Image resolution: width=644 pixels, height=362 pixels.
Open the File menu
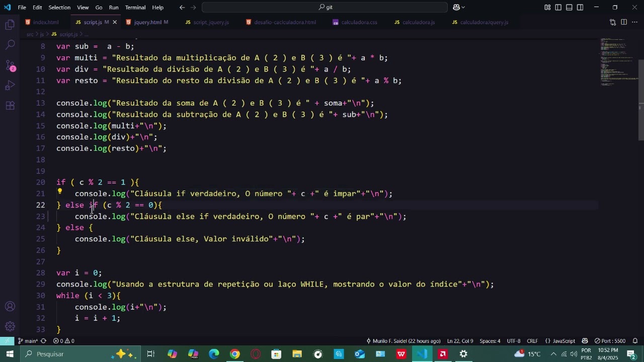click(x=22, y=8)
